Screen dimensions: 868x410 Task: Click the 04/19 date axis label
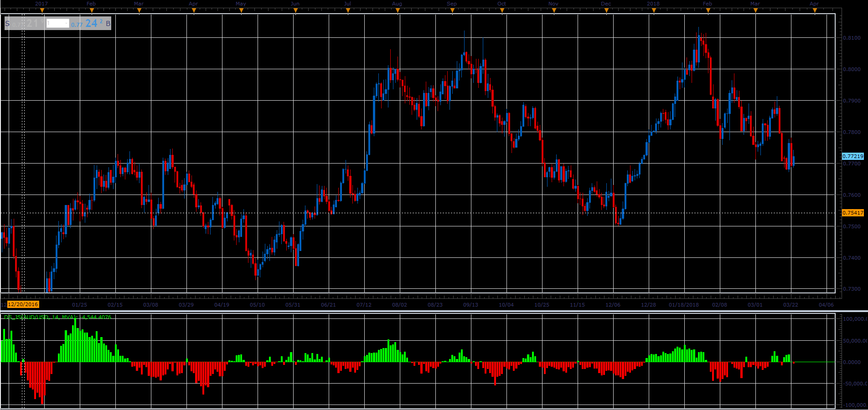click(x=222, y=305)
